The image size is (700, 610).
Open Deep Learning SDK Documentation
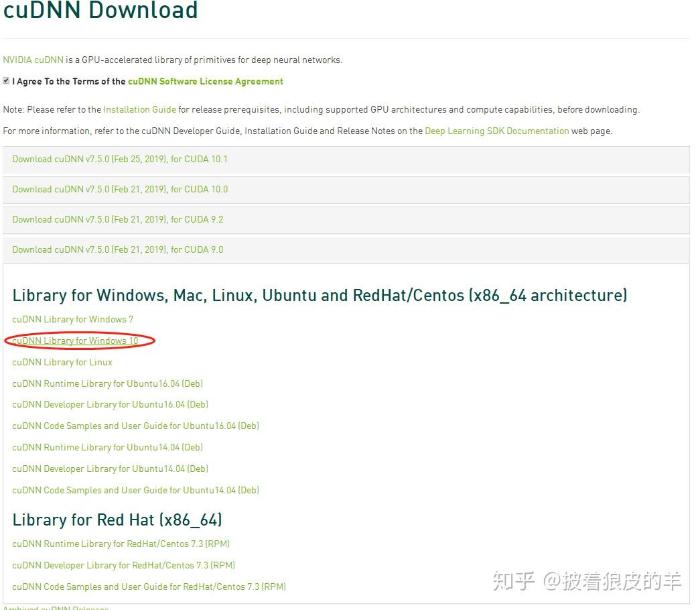click(496, 131)
